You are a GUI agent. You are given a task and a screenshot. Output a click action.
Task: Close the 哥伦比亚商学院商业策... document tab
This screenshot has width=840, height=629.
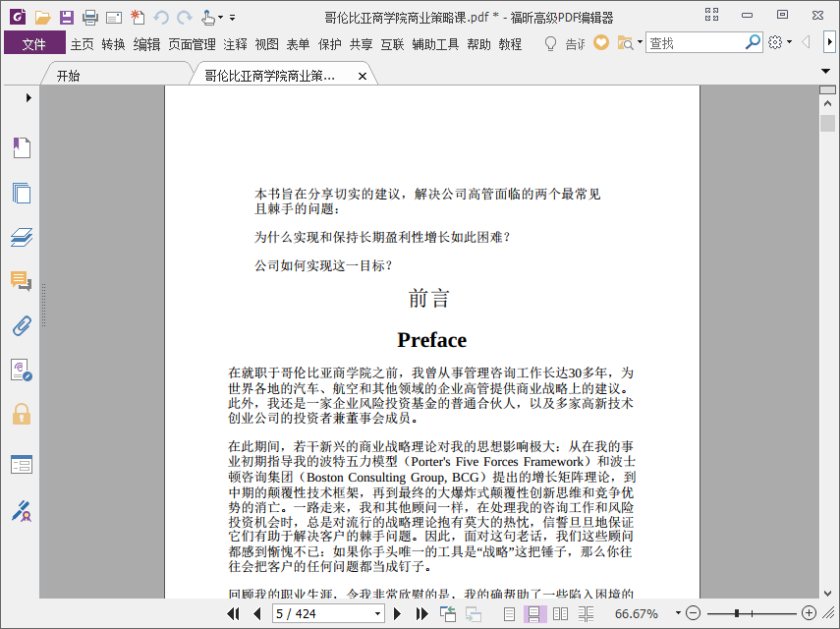(x=363, y=76)
